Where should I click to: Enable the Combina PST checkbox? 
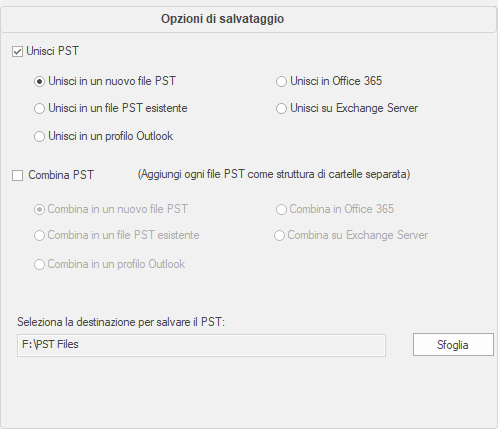click(17, 175)
